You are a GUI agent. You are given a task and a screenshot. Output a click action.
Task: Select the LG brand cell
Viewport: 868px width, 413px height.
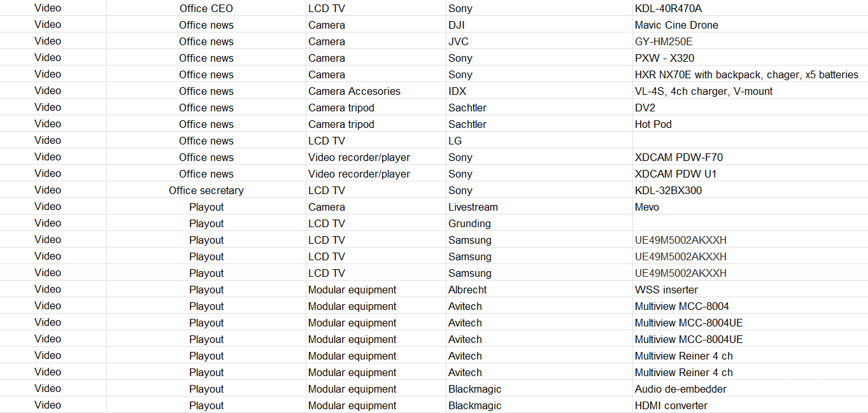point(455,141)
